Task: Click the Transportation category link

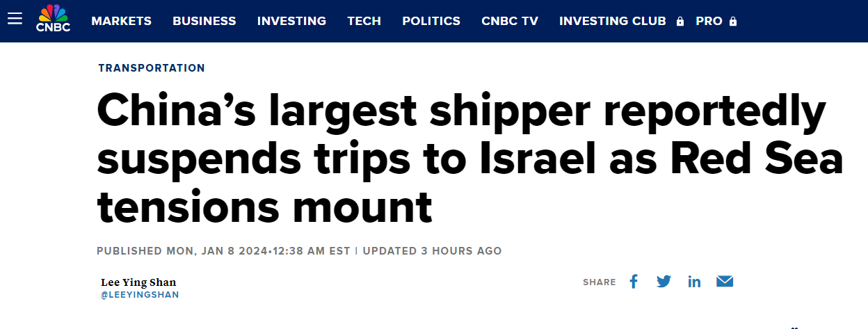Action: coord(152,68)
